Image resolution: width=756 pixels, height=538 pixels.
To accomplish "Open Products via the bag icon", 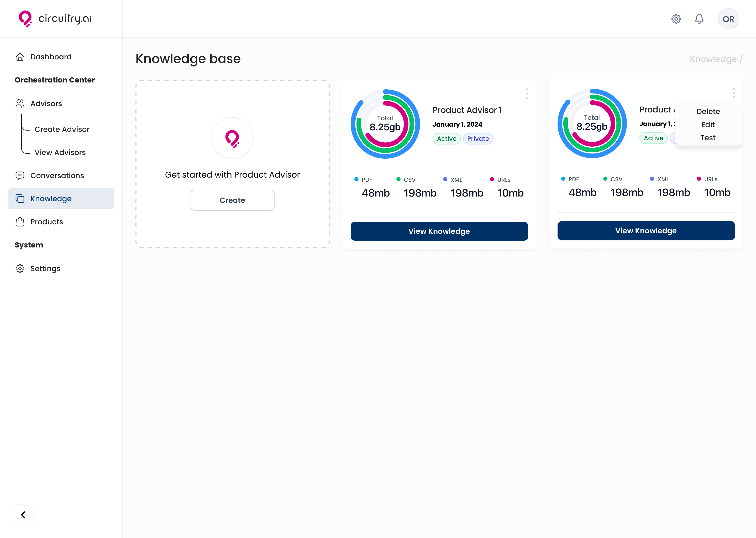I will click(x=20, y=222).
